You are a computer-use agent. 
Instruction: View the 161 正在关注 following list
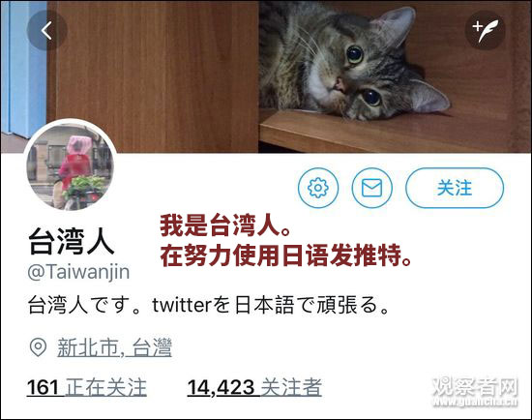87,387
